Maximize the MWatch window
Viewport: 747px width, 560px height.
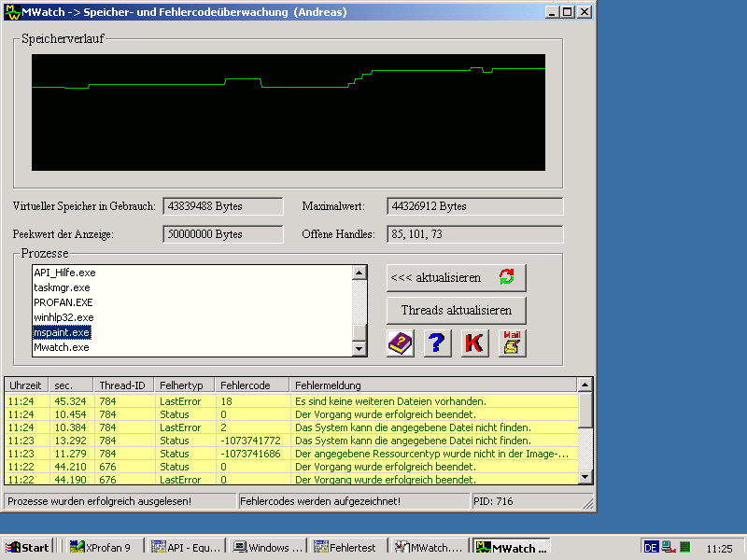pyautogui.click(x=568, y=12)
